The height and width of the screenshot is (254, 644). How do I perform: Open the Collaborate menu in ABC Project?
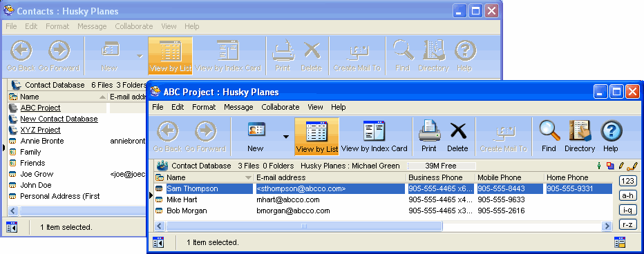click(281, 107)
